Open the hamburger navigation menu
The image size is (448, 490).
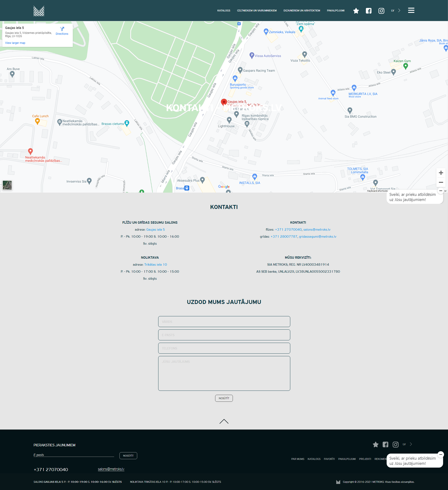click(x=411, y=11)
